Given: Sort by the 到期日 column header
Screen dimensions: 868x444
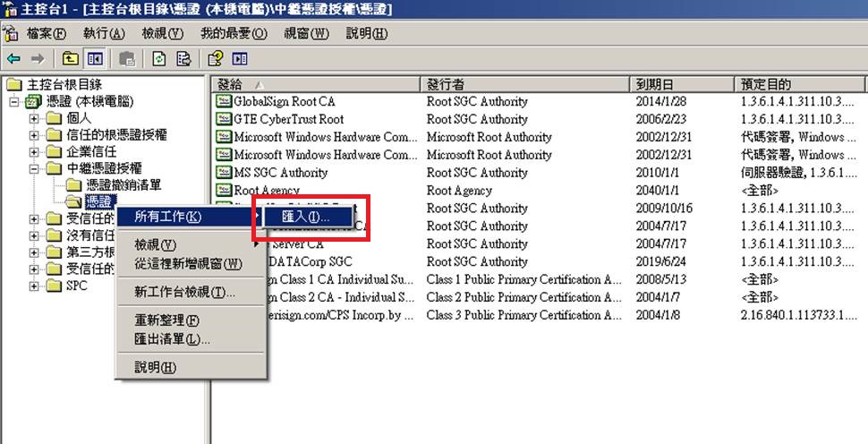Looking at the screenshot, I should point(683,84).
